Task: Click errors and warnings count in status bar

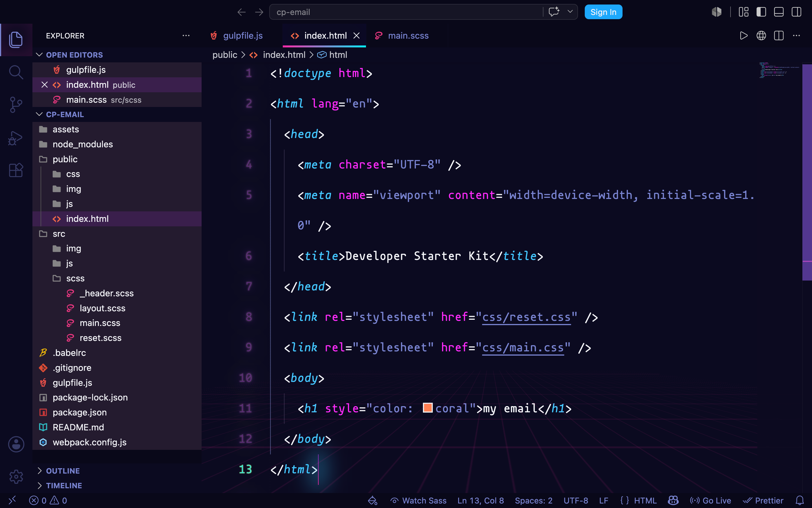Action: (48, 501)
